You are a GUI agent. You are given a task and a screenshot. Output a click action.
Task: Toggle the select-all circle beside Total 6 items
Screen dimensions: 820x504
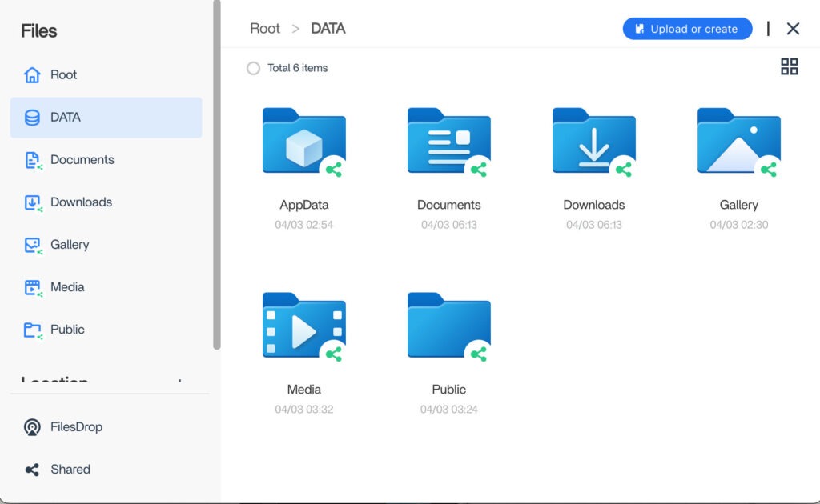tap(253, 69)
